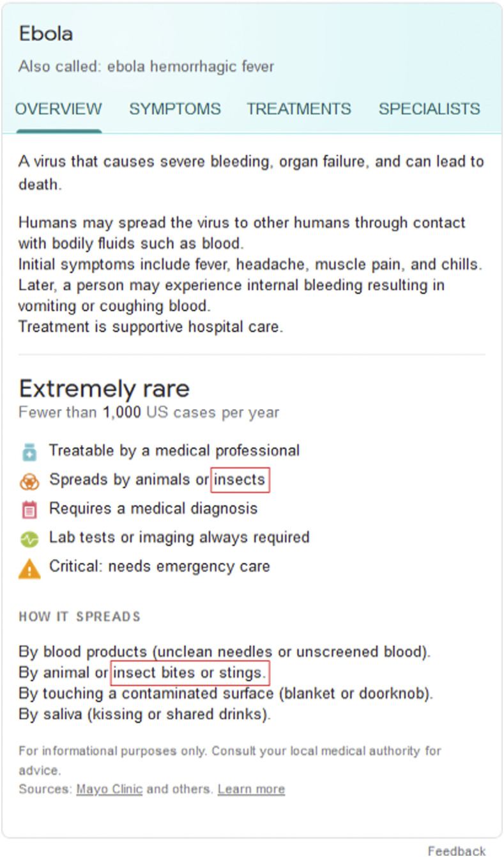
Task: Click the "Also called: ebola hemorrhagic fever" subtitle
Action: click(x=146, y=66)
